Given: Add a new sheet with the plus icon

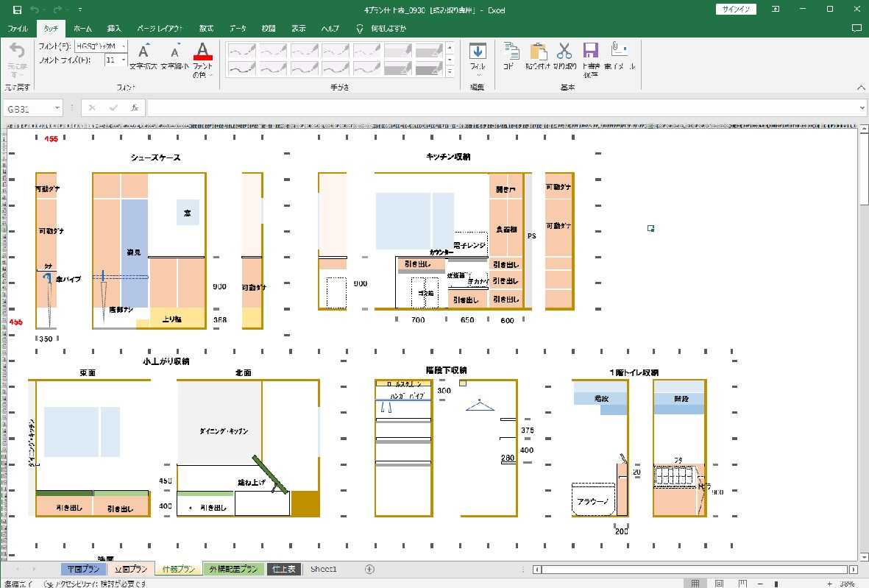Looking at the screenshot, I should coord(369,569).
